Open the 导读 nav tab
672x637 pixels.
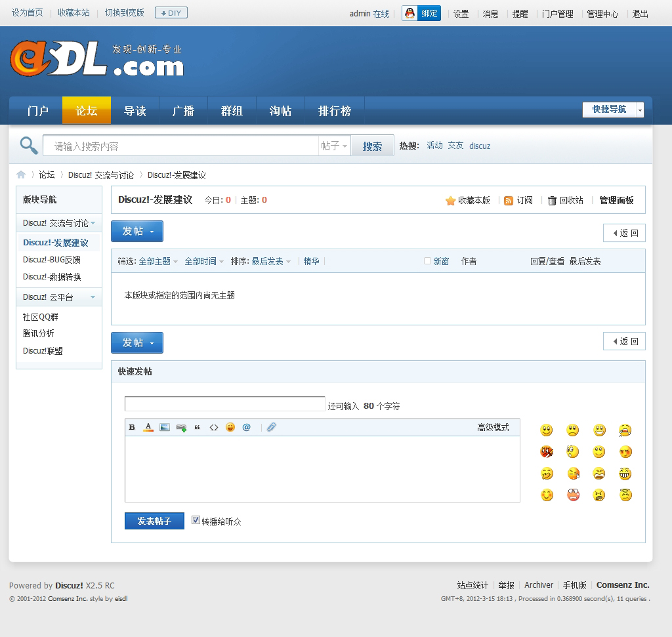[135, 111]
